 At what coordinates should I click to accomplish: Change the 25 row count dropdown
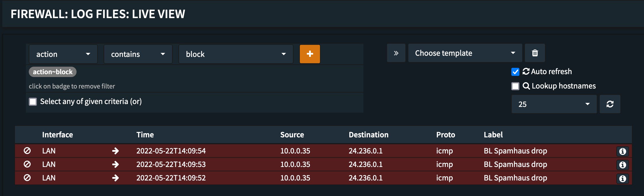554,104
